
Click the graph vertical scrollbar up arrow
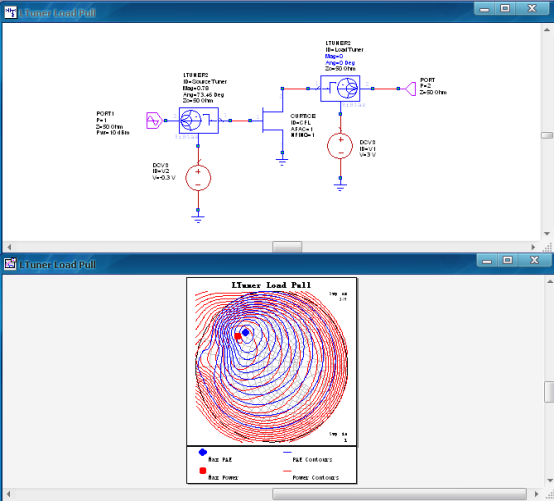[550, 282]
